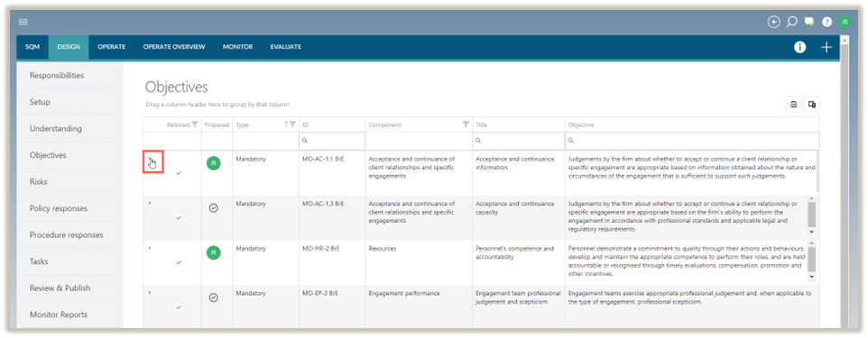
Task: Open Procedure responses in the sidebar
Action: 67,234
